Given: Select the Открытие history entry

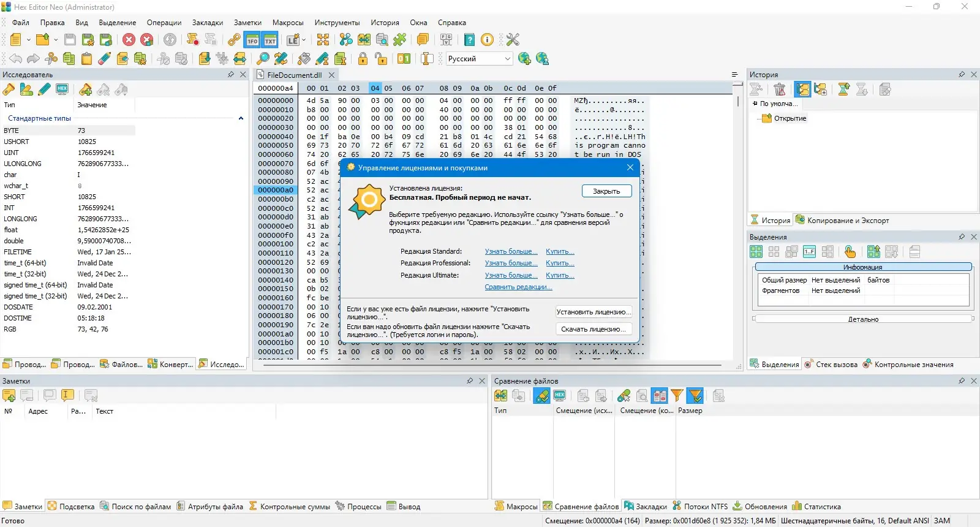Looking at the screenshot, I should [x=790, y=119].
